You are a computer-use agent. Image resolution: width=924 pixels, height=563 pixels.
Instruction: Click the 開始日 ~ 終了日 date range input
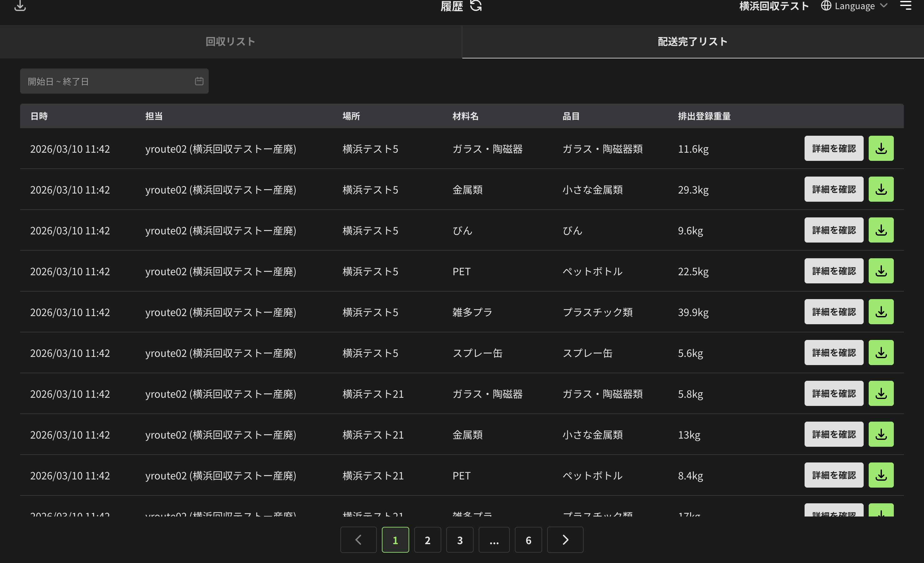[x=114, y=81]
